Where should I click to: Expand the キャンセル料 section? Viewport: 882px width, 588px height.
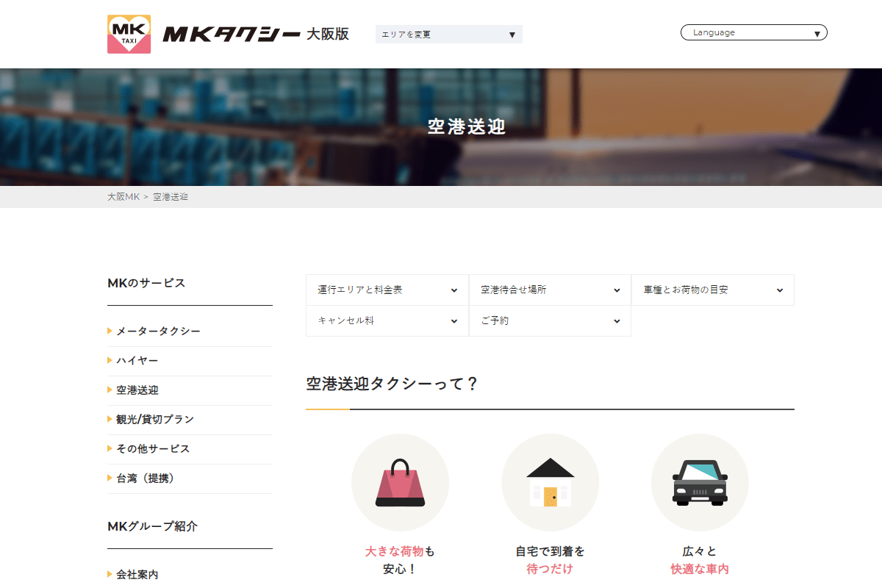387,321
